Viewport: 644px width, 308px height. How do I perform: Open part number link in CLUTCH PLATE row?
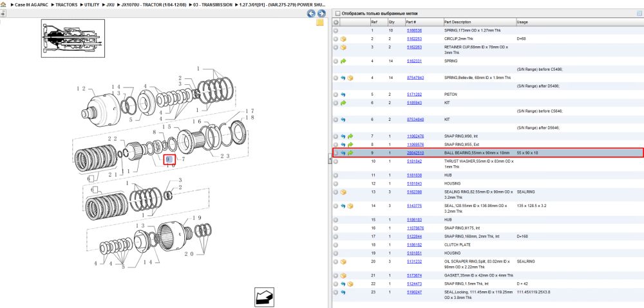(414, 245)
